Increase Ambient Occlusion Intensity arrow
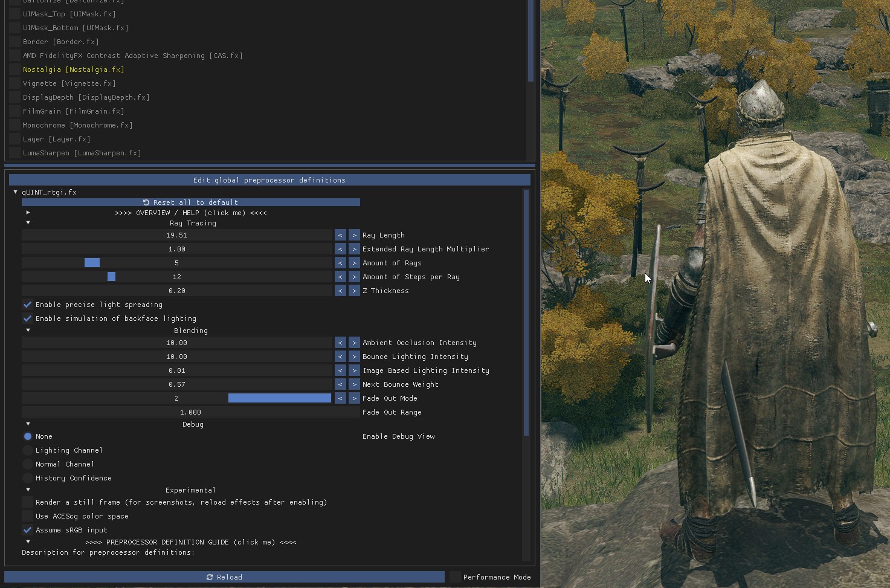This screenshot has height=588, width=890. (x=354, y=343)
